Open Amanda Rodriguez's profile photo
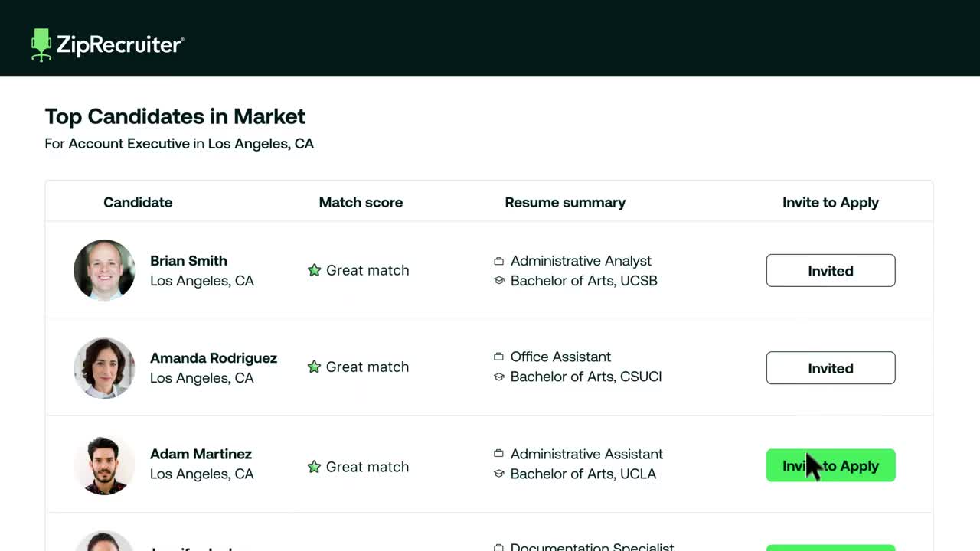This screenshot has height=551, width=980. click(104, 368)
